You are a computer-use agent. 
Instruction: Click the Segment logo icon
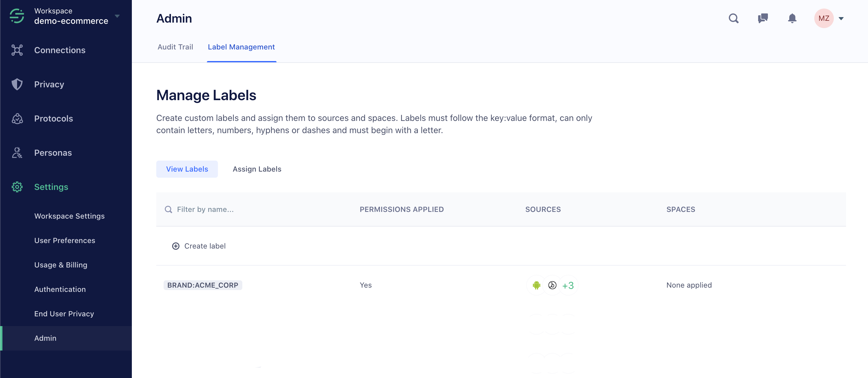click(x=17, y=16)
